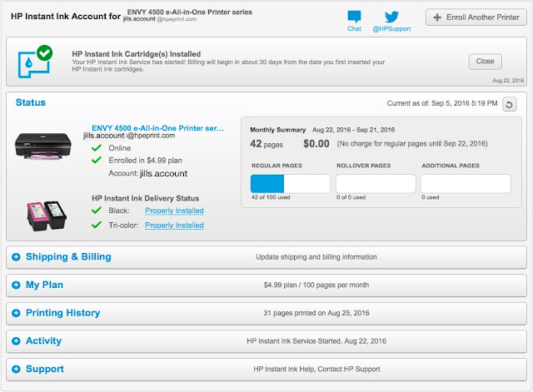Click the Regular Pages usage bar
The height and width of the screenshot is (392, 533).
[291, 184]
